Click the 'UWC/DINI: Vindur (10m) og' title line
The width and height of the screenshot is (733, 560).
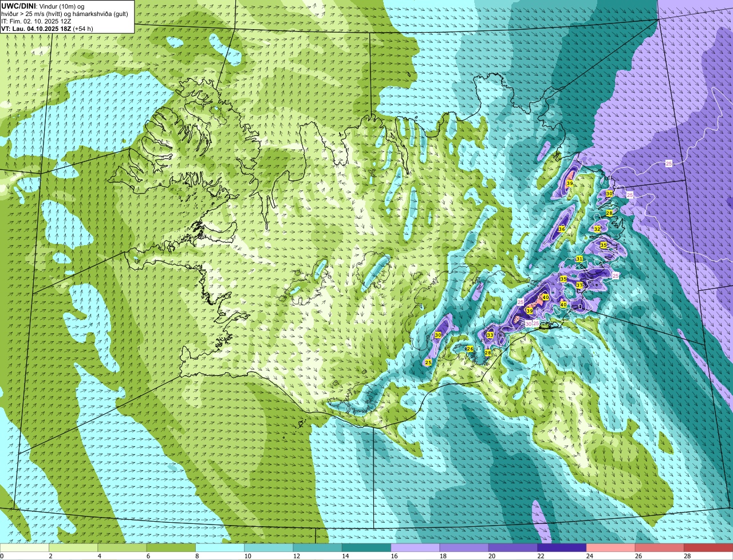[x=43, y=6]
